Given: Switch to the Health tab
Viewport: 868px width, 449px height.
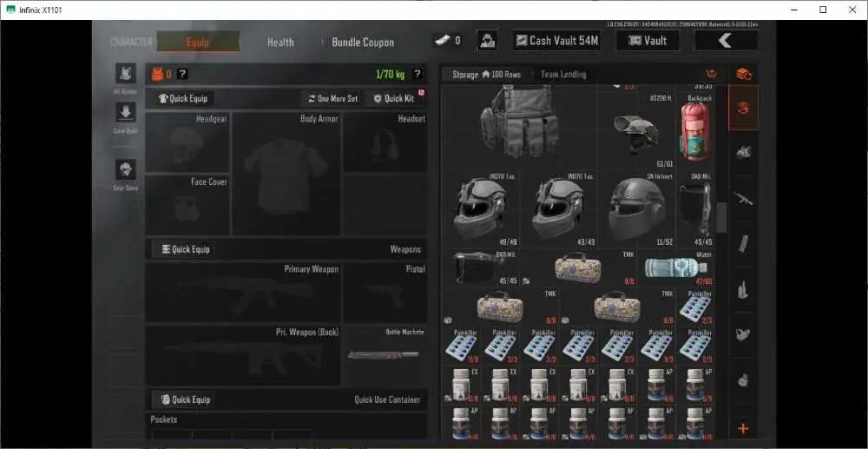Looking at the screenshot, I should click(280, 42).
